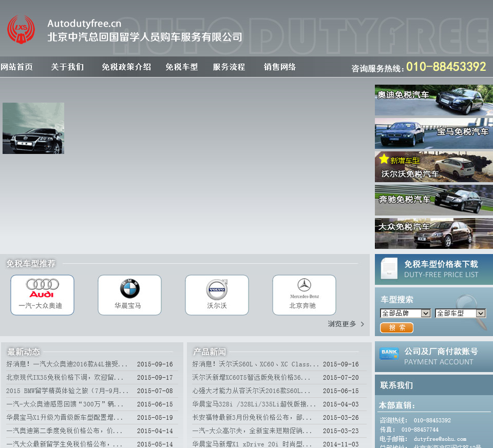Screen dimensions: 493x448
Task: Expand the 全部车型 model dropdown
Action: 460,313
